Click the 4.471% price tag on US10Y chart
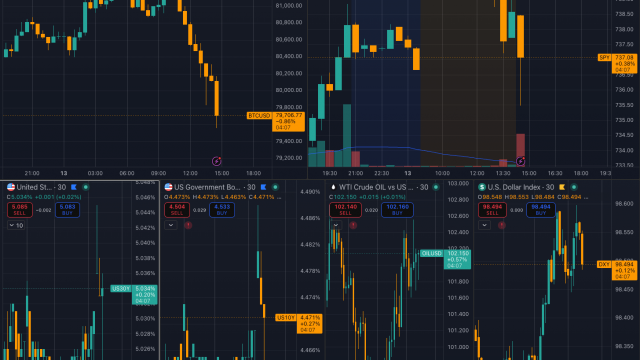The height and width of the screenshot is (360, 640). pos(310,324)
